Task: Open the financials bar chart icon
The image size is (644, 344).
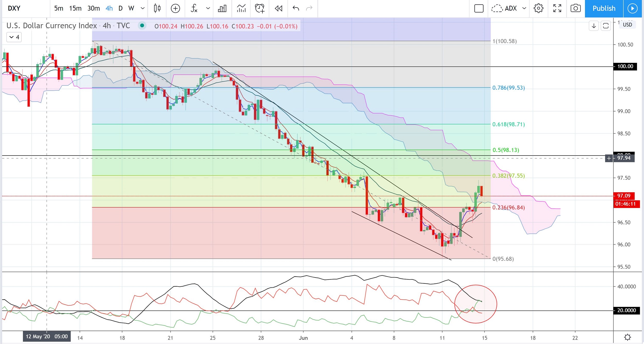Action: coord(222,8)
